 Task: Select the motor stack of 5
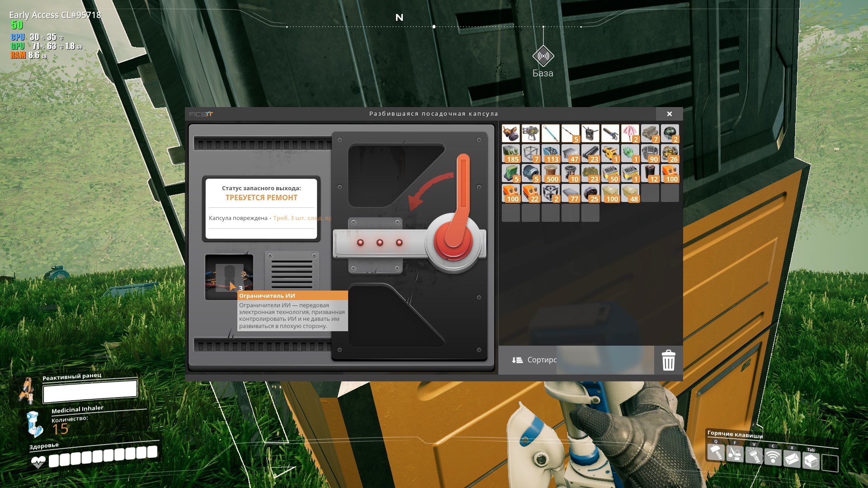pyautogui.click(x=530, y=174)
